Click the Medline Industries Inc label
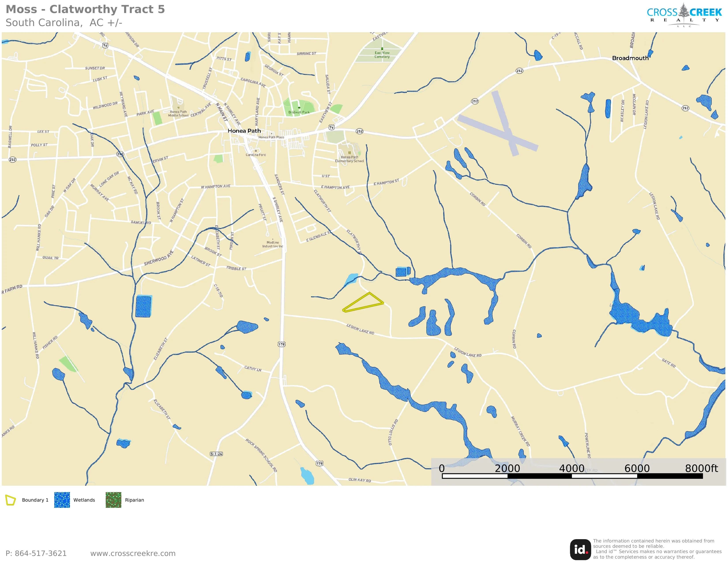The image size is (728, 563). [x=273, y=244]
